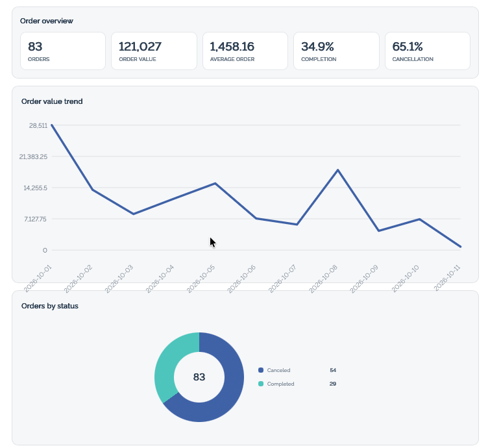488x448 pixels.
Task: Click the 7,127.75 y-axis label
Action: point(35,219)
